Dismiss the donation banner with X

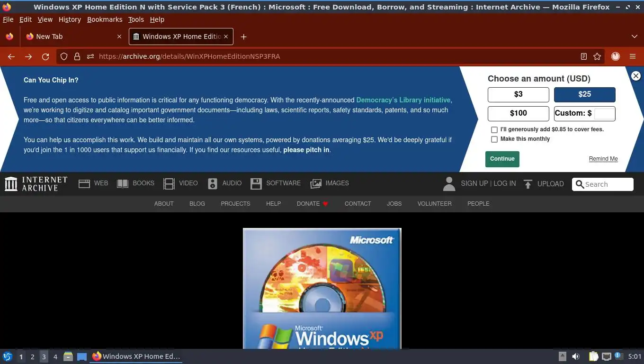636,76
